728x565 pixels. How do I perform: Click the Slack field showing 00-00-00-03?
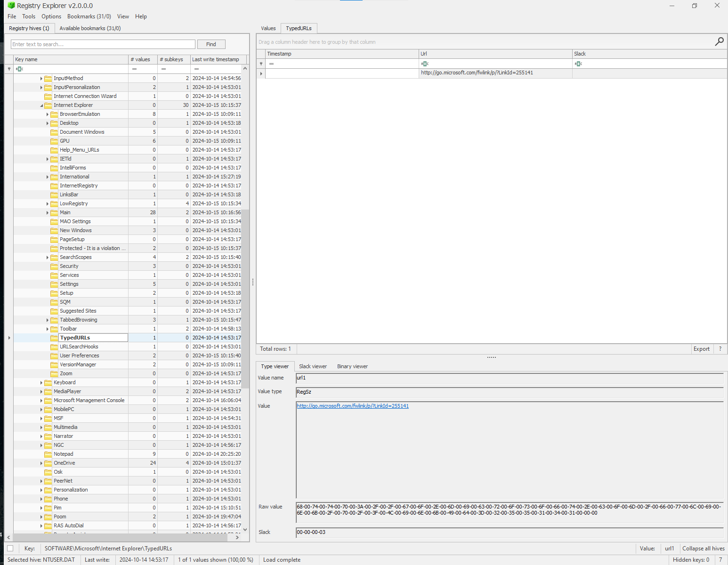click(x=510, y=532)
